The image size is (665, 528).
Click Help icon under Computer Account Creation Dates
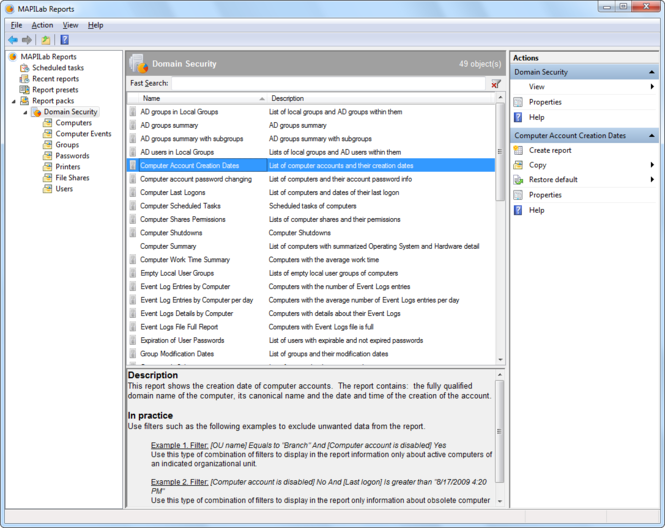518,210
